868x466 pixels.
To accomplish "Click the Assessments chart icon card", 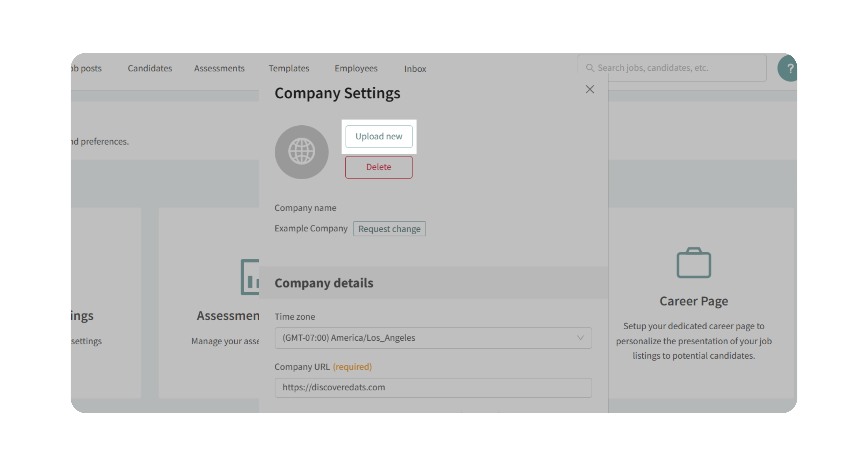I will 250,277.
